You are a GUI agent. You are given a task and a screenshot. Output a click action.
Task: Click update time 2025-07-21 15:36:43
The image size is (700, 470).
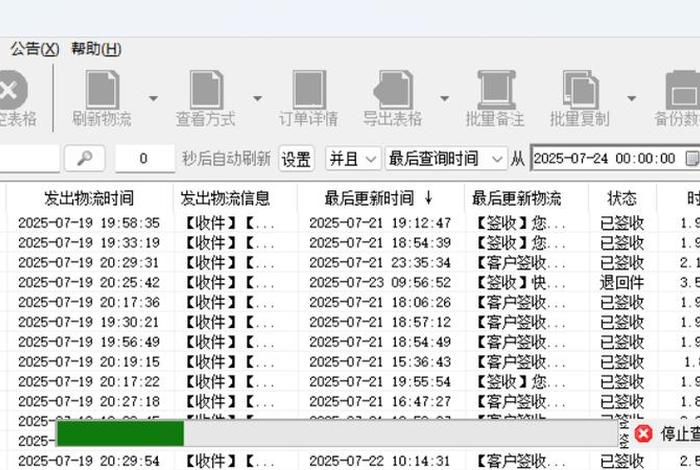pyautogui.click(x=380, y=362)
